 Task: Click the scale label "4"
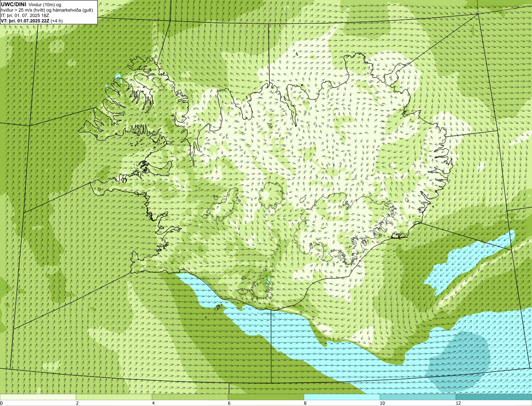(153, 403)
